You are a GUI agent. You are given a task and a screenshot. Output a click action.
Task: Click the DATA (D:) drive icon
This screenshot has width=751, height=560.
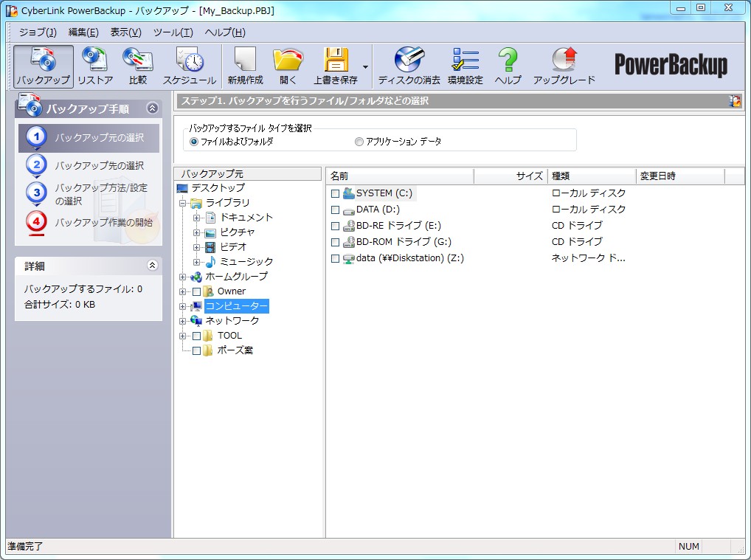point(349,210)
